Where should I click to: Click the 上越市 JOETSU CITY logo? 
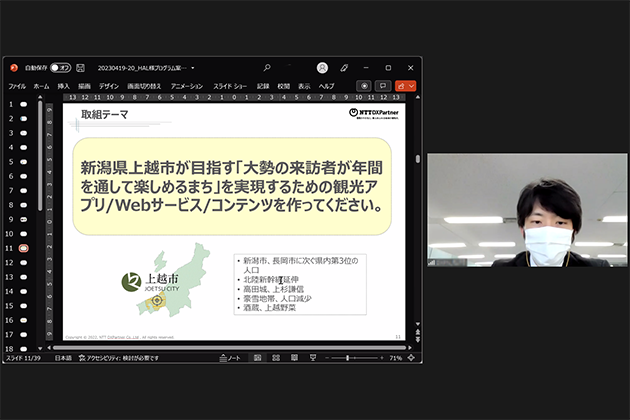tap(151, 282)
